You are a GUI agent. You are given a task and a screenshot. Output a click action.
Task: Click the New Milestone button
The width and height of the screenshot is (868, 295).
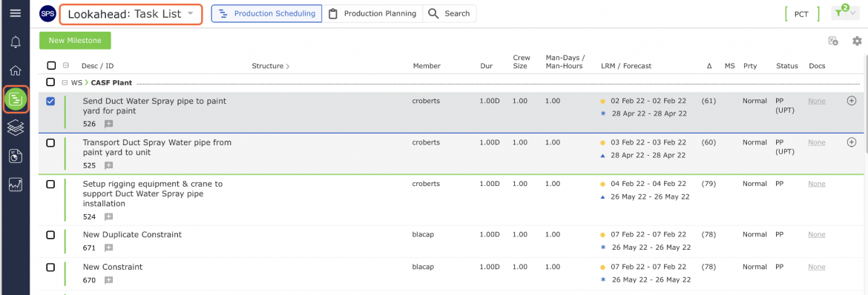[x=75, y=41]
